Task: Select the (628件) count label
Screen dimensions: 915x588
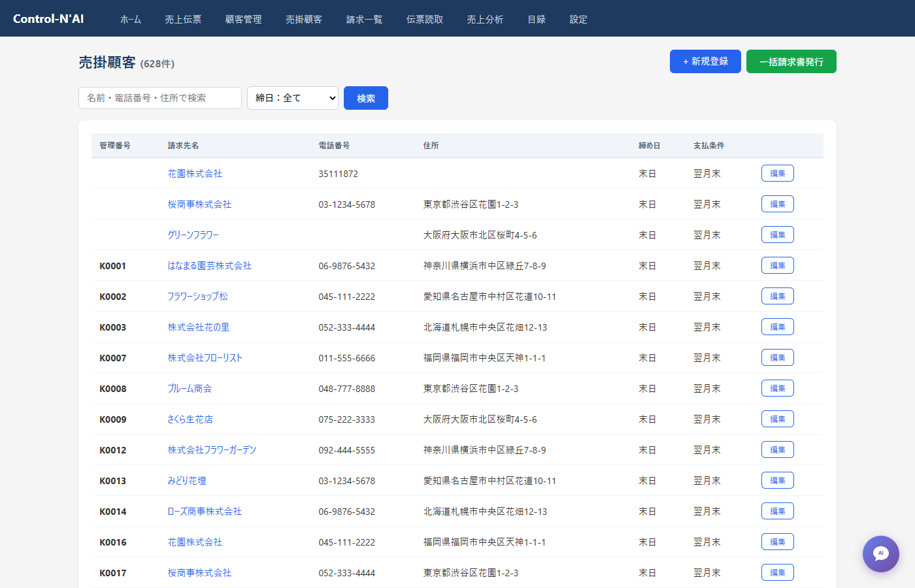Action: tap(158, 64)
